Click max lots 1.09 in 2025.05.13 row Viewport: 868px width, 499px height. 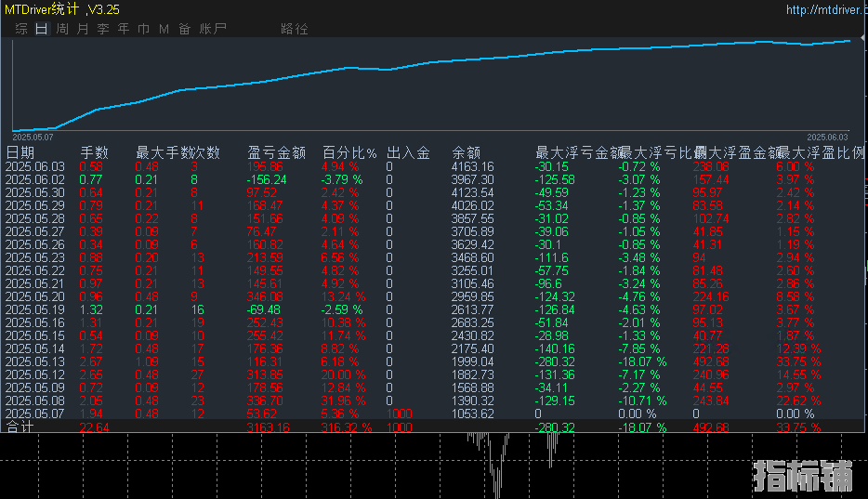(147, 361)
